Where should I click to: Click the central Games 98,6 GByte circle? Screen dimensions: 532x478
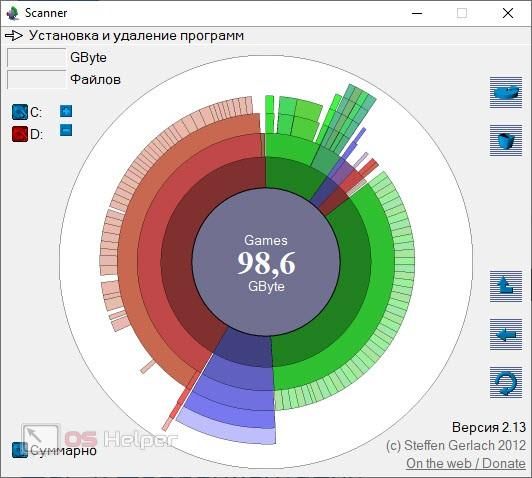click(x=266, y=262)
